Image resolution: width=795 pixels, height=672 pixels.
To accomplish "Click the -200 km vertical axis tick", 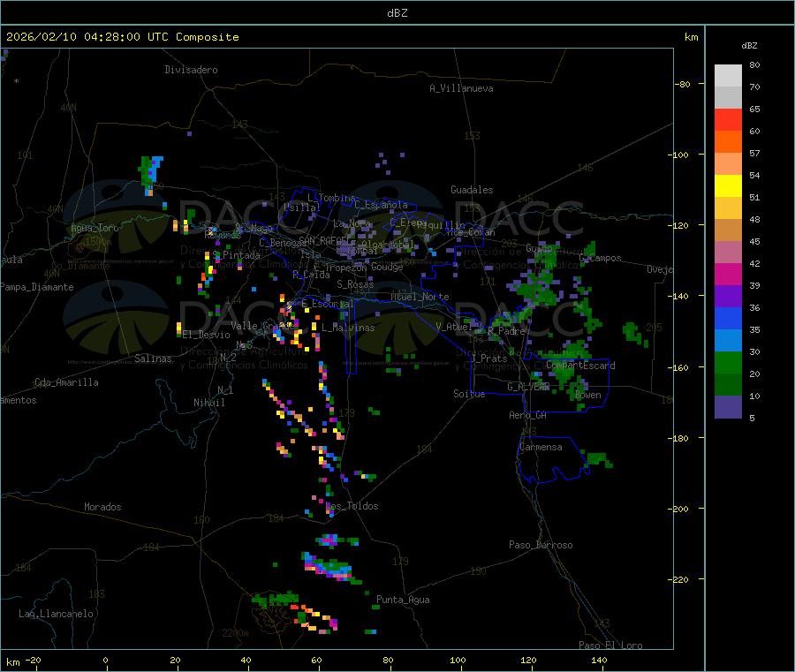I will tap(679, 509).
